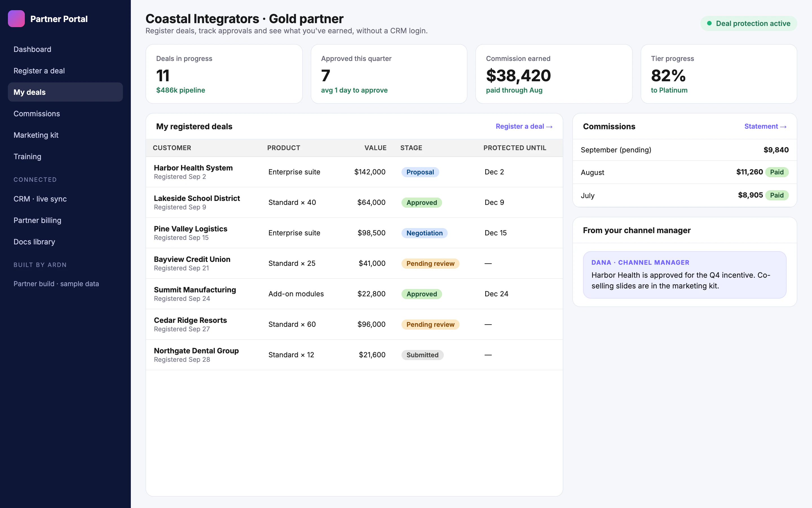812x508 pixels.
Task: Select the Harbor Health System deal
Action: 354,172
